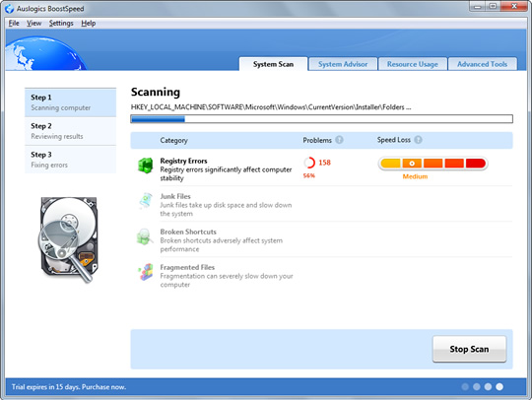Switch to the System Advisor tab

coord(343,64)
